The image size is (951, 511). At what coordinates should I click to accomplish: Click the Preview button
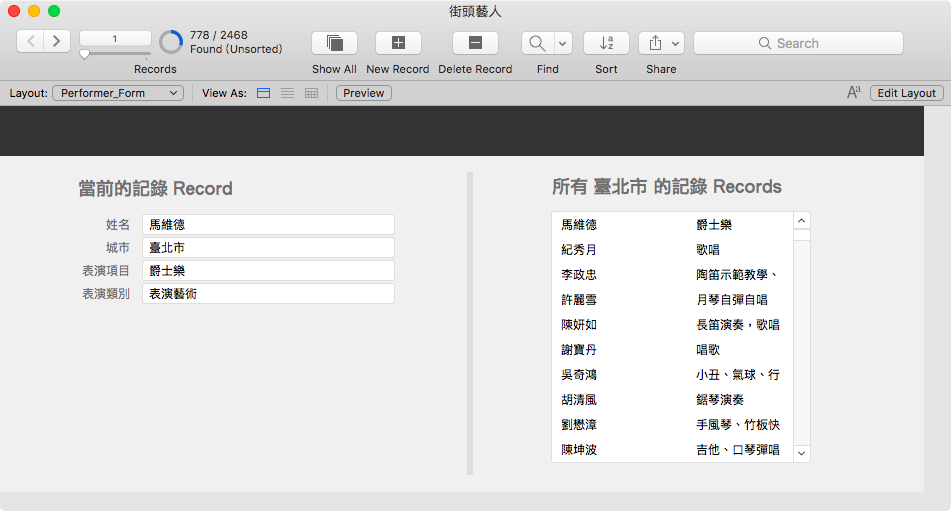click(x=364, y=93)
